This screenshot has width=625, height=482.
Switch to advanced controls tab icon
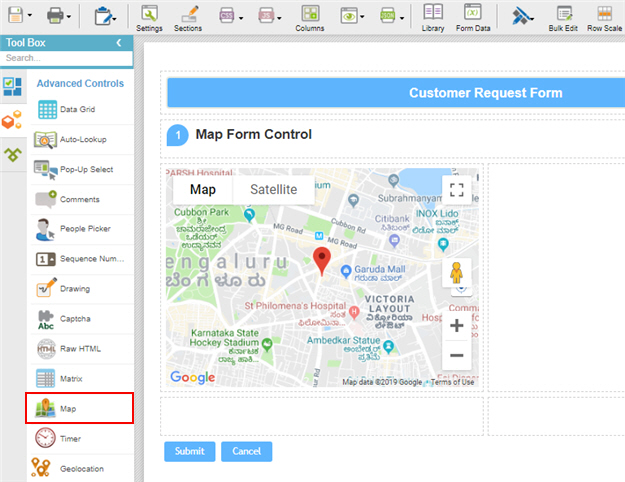coord(12,120)
